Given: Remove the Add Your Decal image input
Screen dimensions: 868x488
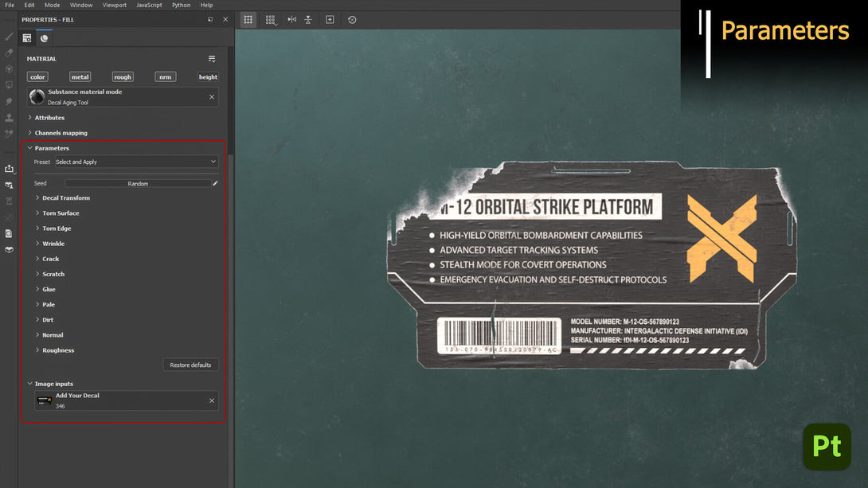Looking at the screenshot, I should [212, 400].
